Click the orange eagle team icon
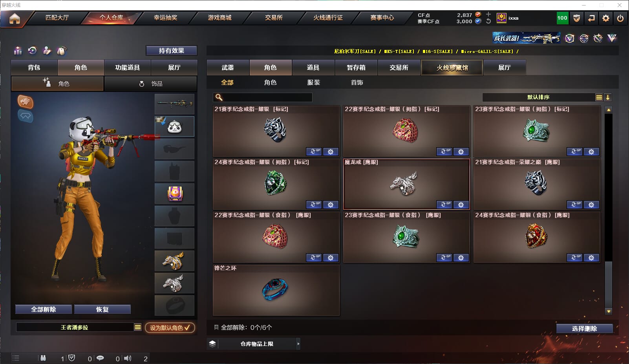629x364 pixels. coord(26,102)
